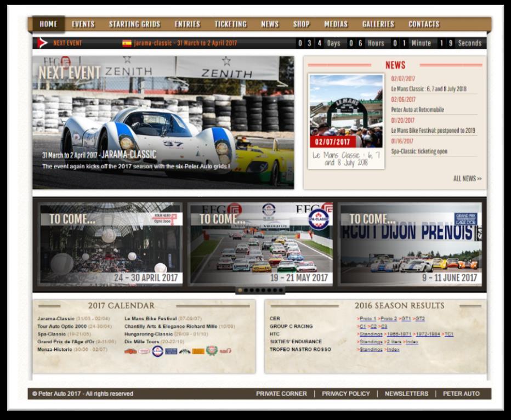Click the red car logo in calendar
The width and height of the screenshot is (511, 420).
point(130,351)
